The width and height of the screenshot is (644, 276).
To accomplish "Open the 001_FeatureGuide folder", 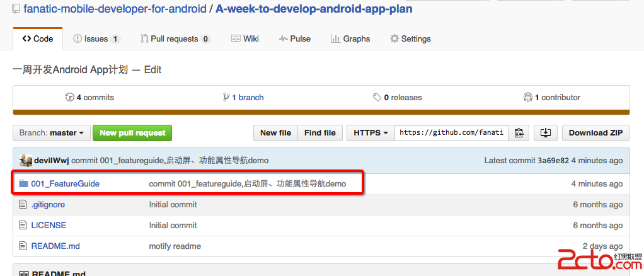I will [x=66, y=183].
